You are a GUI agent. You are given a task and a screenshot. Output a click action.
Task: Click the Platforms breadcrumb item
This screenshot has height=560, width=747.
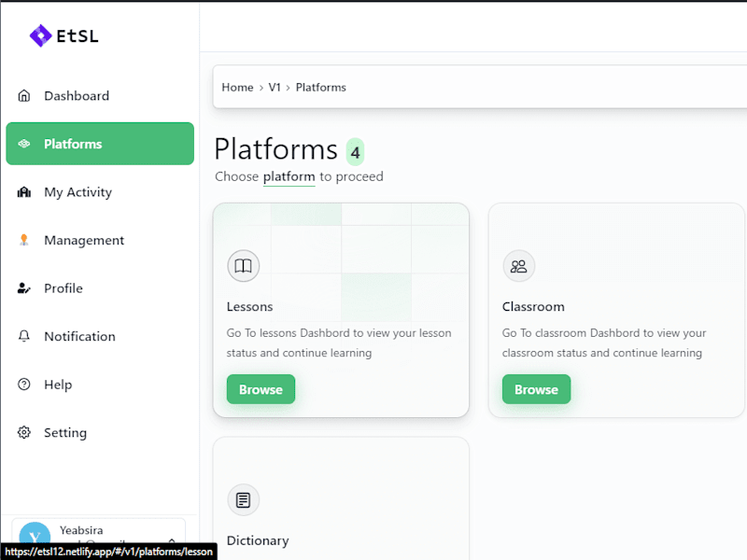click(x=320, y=88)
